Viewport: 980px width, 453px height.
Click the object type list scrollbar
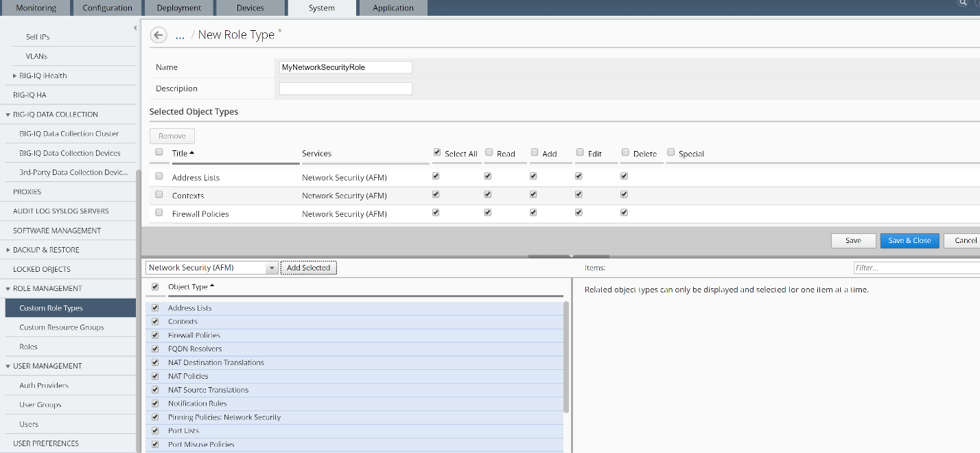click(x=566, y=357)
